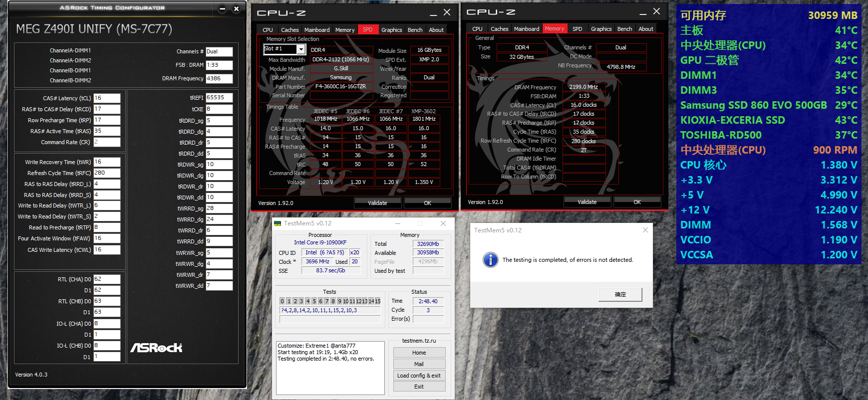Select test box number 8 in TestMem5

coord(333,301)
